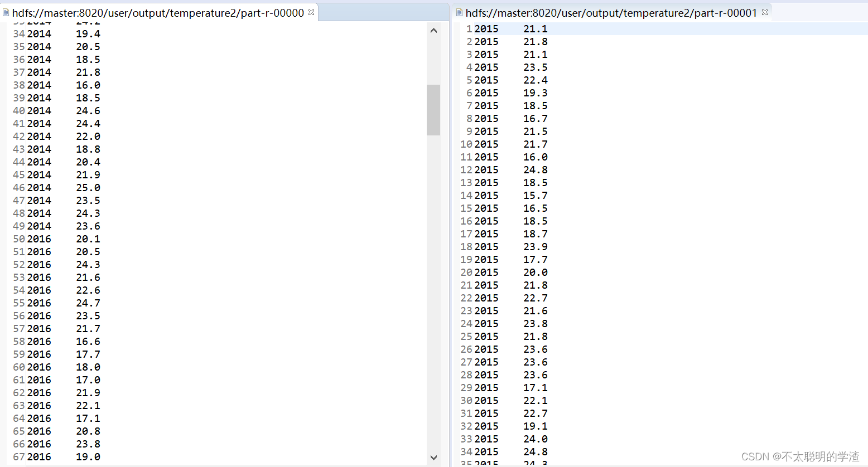Select value 19.0 on line 67 of part-r-00000
Image resolution: width=868 pixels, height=467 pixels.
[88, 457]
